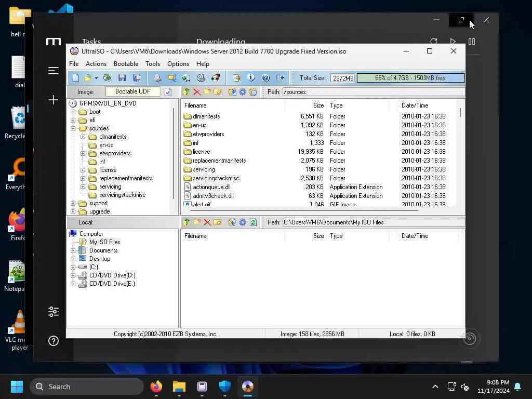Viewport: 532px width, 399px height.
Task: Click the red X delete icon in local pane
Action: pyautogui.click(x=207, y=222)
